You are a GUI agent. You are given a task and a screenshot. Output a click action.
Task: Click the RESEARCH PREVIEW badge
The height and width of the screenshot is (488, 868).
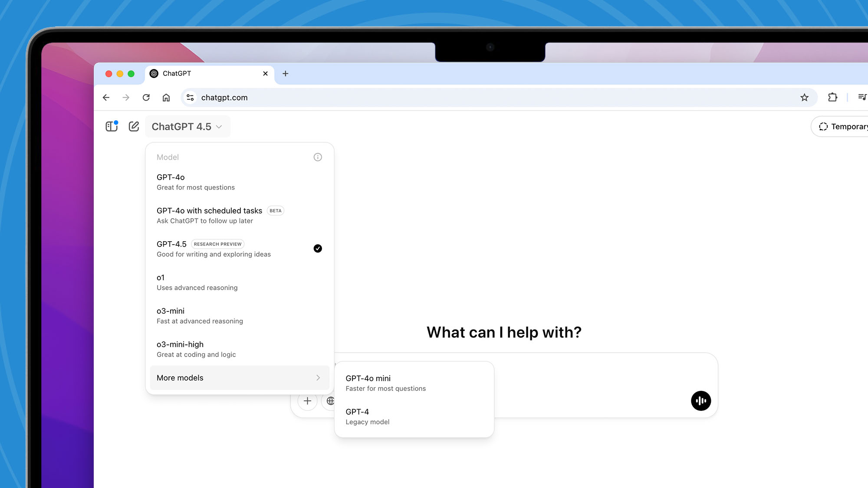coord(217,244)
